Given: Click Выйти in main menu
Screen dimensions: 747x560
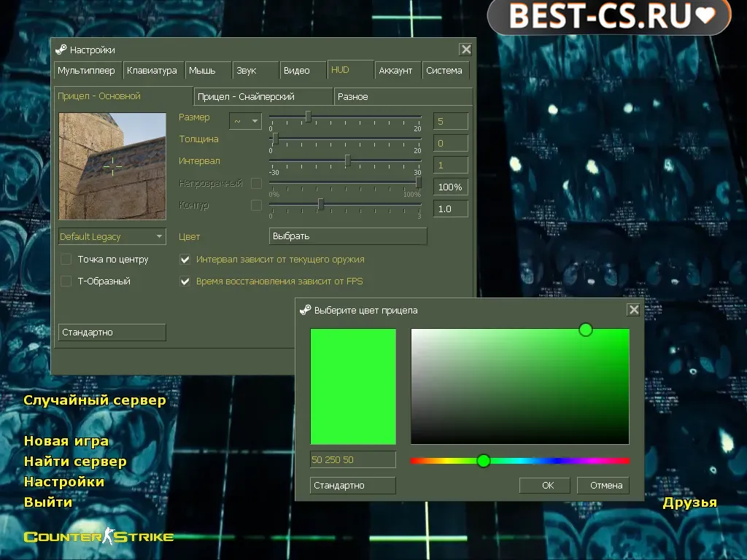Looking at the screenshot, I should (48, 502).
